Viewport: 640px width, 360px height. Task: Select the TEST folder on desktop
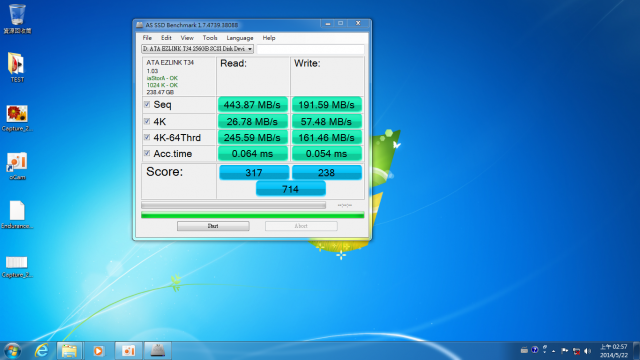(17, 67)
